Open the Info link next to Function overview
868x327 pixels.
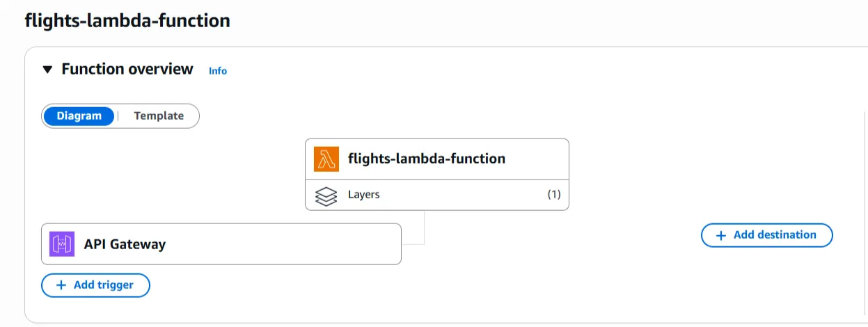218,71
